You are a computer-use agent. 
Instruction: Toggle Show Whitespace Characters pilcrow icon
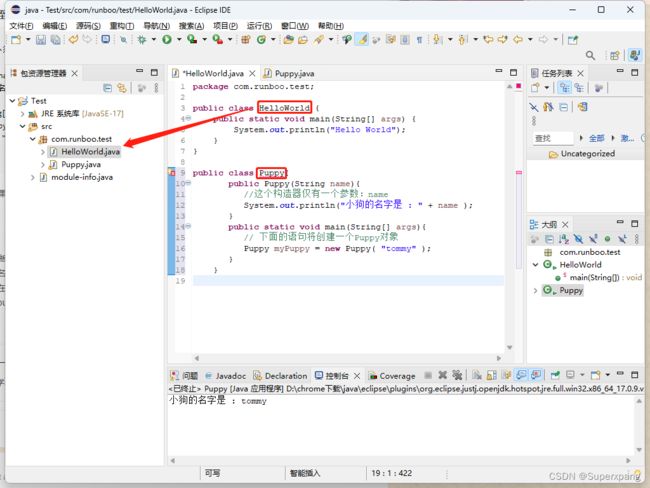420,40
